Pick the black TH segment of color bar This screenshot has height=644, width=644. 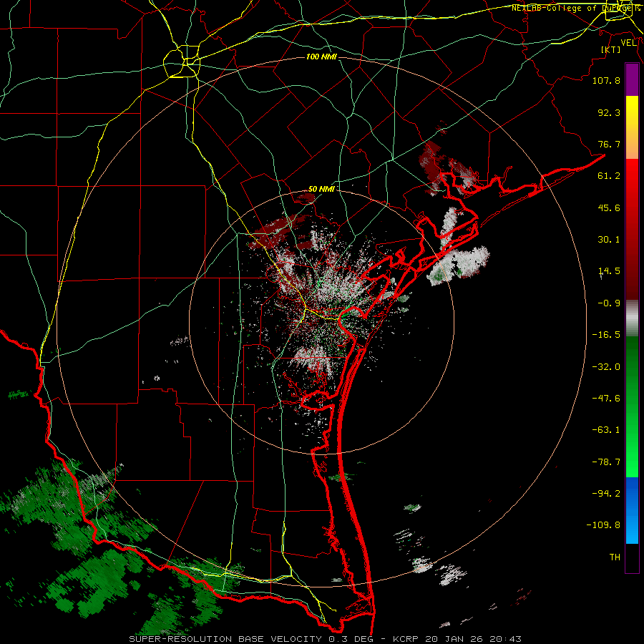pos(632,558)
